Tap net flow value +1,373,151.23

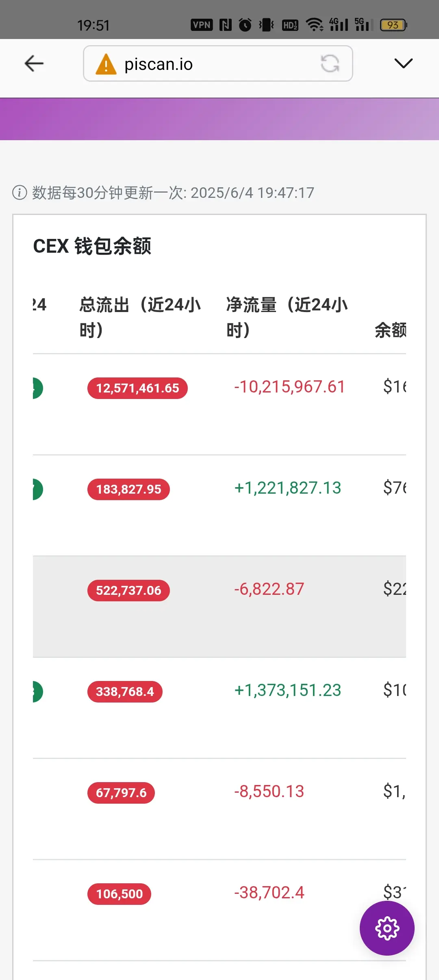[288, 690]
